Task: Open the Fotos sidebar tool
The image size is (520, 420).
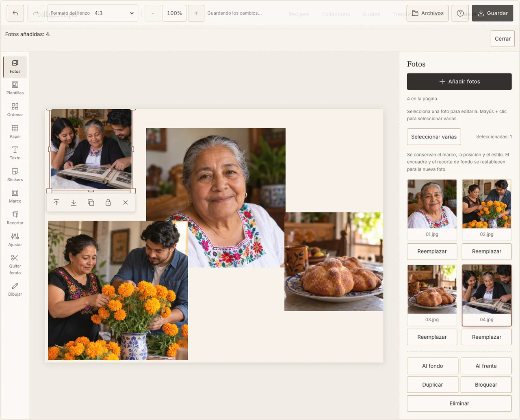Action: tap(15, 67)
